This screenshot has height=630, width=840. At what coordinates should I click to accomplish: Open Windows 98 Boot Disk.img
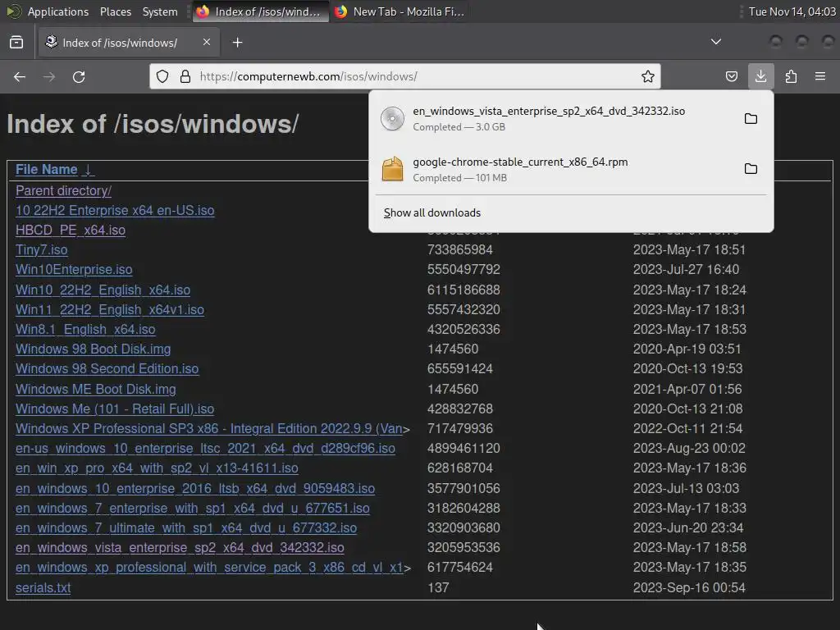click(94, 349)
